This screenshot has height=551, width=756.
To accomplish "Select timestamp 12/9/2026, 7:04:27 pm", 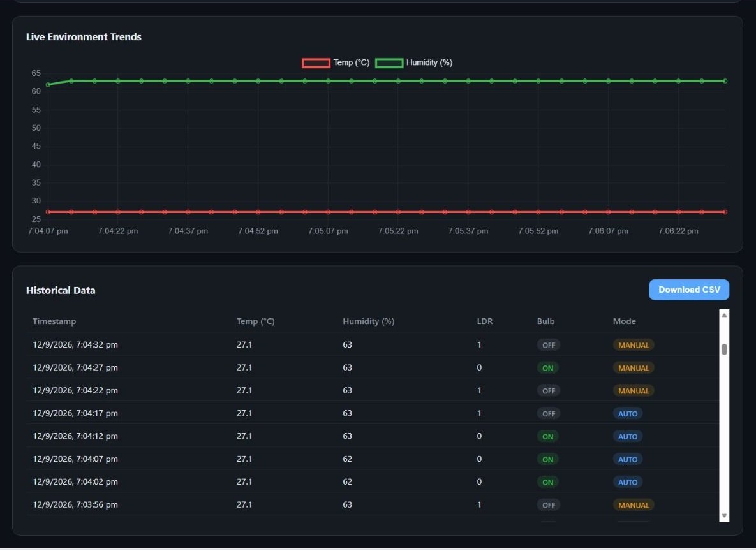I will pos(75,368).
